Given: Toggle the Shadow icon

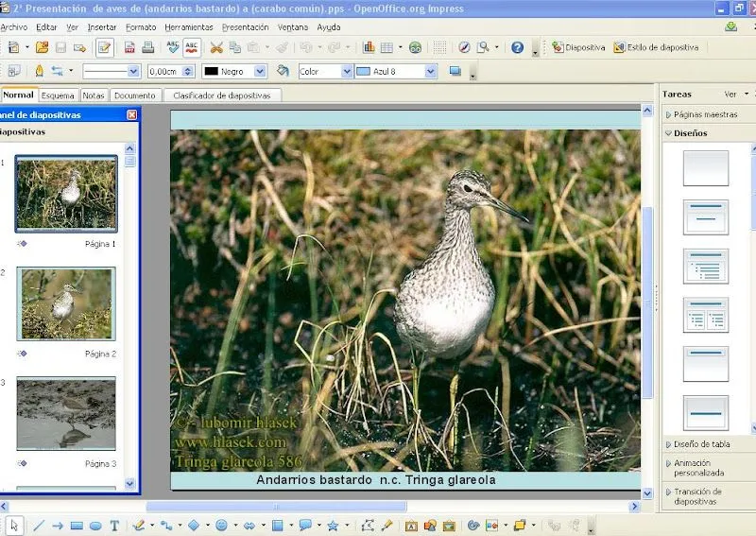Looking at the screenshot, I should click(x=455, y=71).
